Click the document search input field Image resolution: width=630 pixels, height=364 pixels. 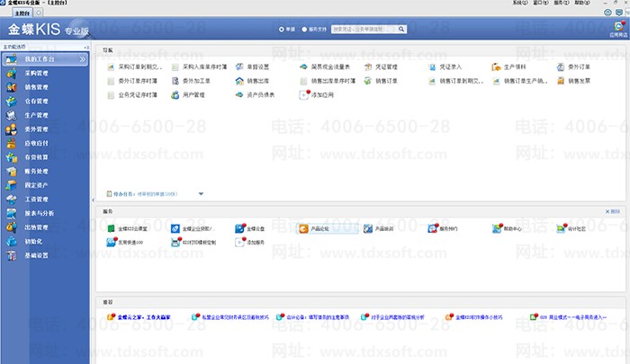pyautogui.click(x=364, y=30)
